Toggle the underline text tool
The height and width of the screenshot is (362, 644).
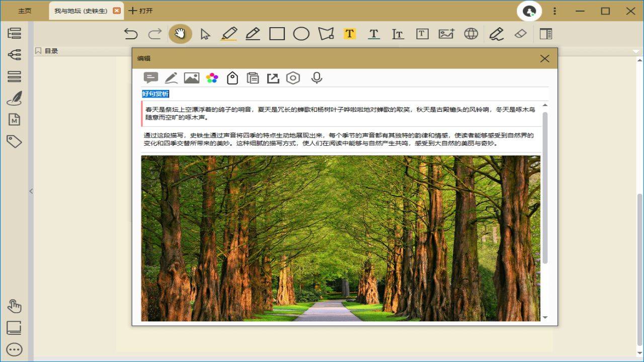[374, 33]
